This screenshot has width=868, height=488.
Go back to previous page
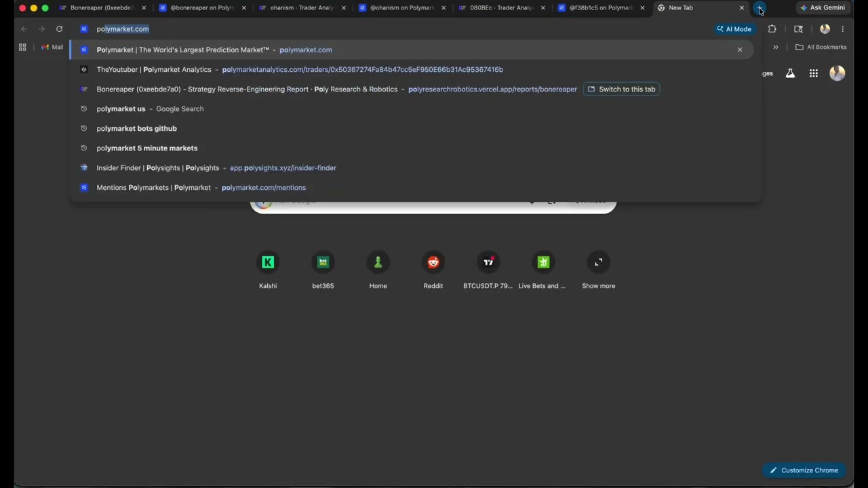[x=24, y=29]
